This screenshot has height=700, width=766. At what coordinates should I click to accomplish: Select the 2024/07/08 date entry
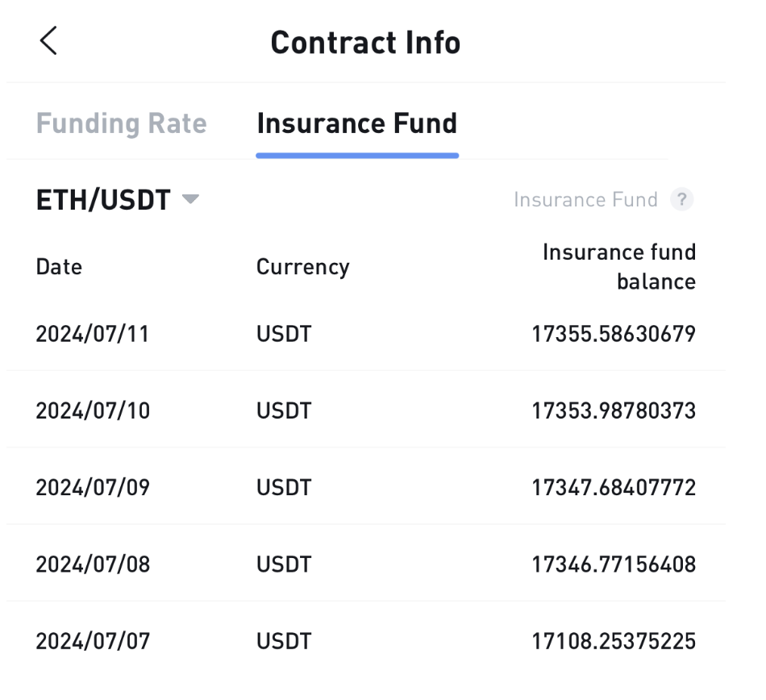[x=93, y=565]
